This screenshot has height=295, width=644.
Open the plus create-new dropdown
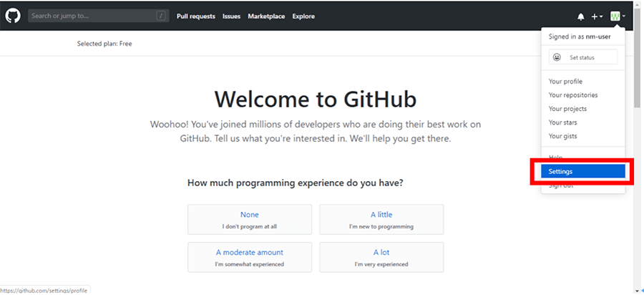coord(597,16)
